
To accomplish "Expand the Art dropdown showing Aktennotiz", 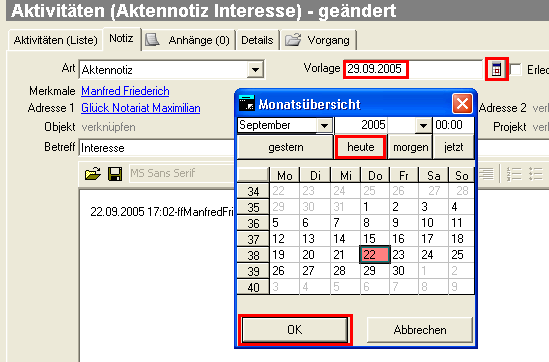I will (x=255, y=69).
